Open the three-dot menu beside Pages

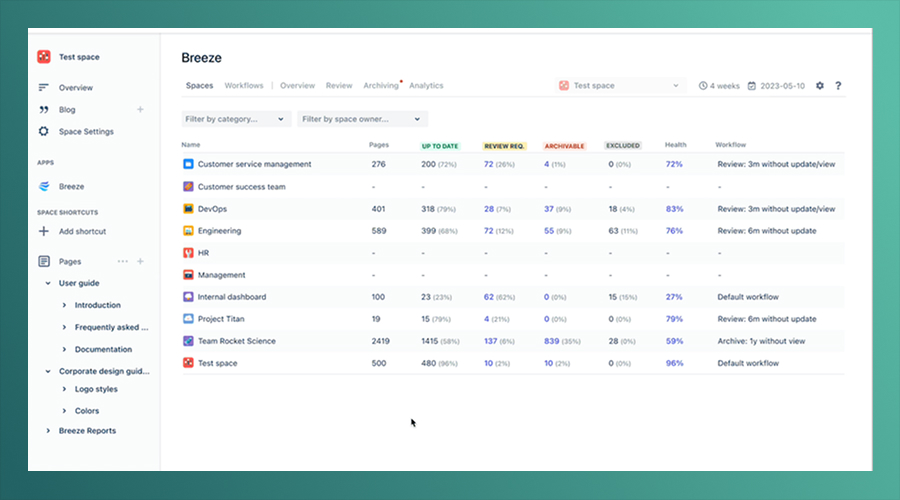click(x=122, y=261)
